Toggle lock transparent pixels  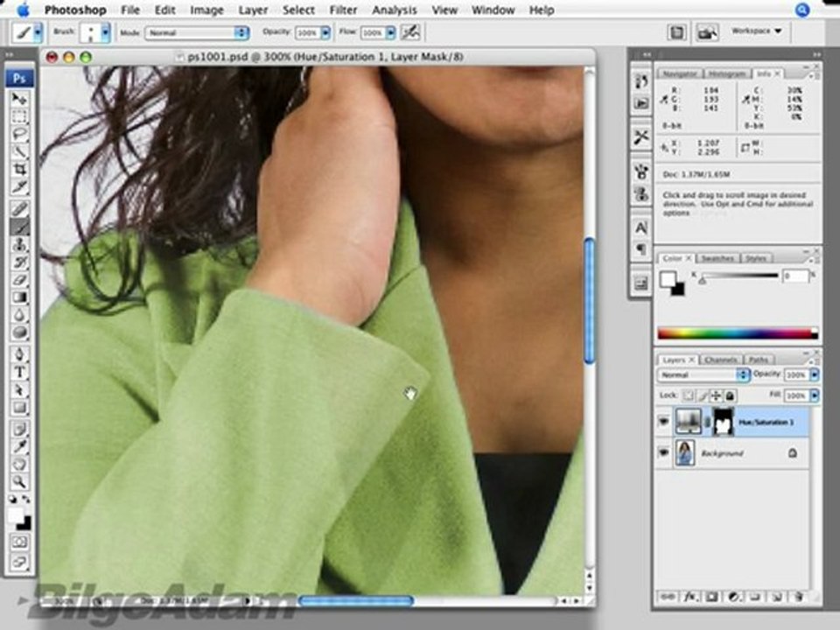tap(689, 395)
